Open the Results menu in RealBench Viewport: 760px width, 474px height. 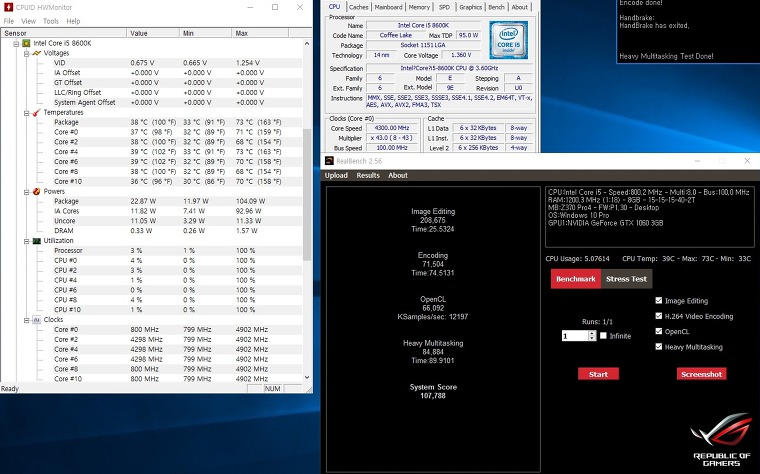pyautogui.click(x=368, y=175)
